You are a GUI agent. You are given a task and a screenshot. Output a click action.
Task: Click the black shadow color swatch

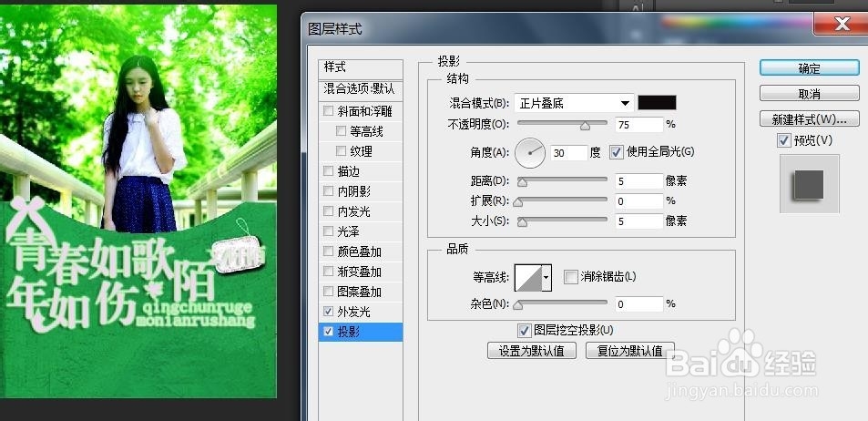(x=657, y=102)
